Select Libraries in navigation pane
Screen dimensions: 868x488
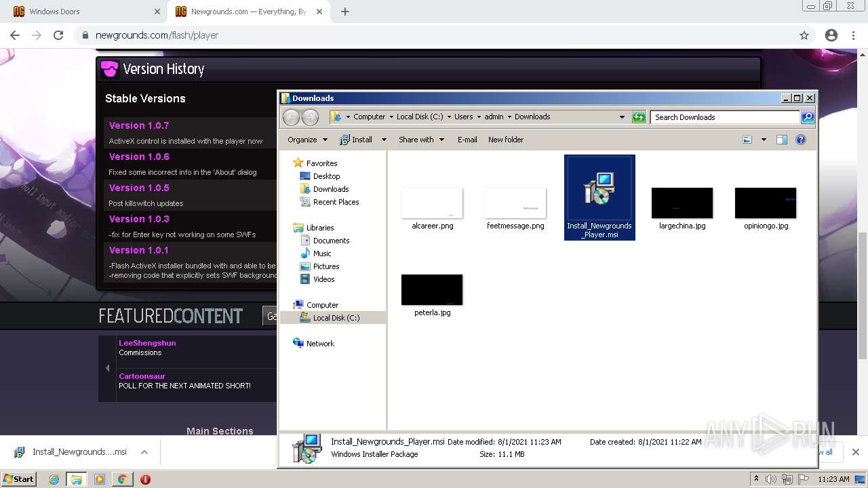(x=320, y=228)
